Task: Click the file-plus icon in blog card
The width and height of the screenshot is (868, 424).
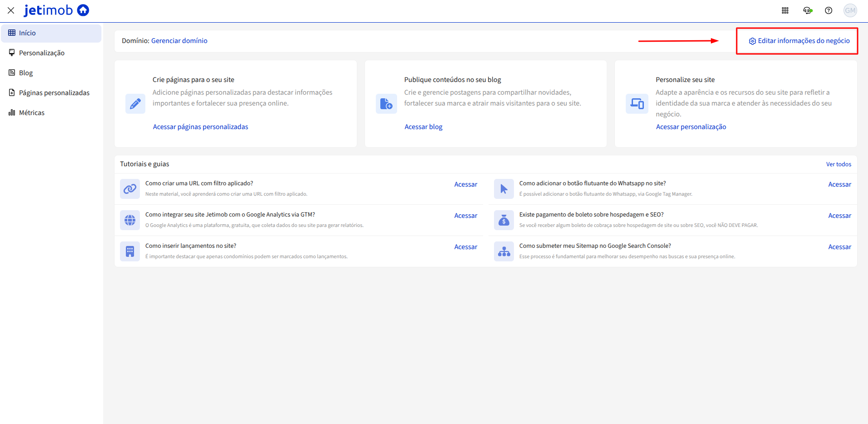Action: click(x=386, y=104)
